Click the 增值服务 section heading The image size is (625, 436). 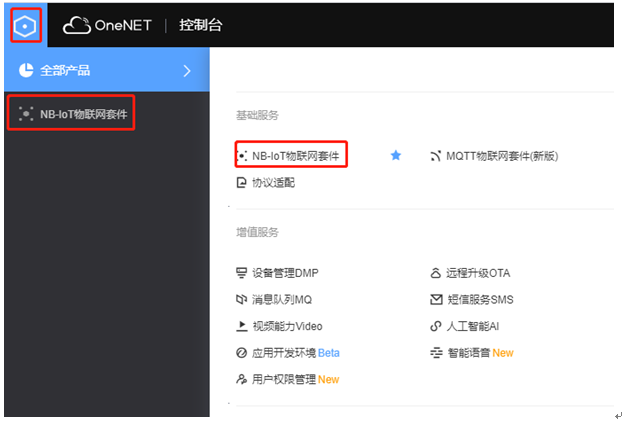pyautogui.click(x=257, y=232)
